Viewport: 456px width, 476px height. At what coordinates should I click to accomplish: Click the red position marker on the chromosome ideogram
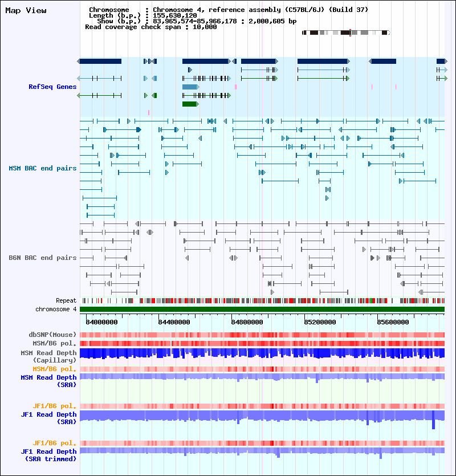(350, 32)
